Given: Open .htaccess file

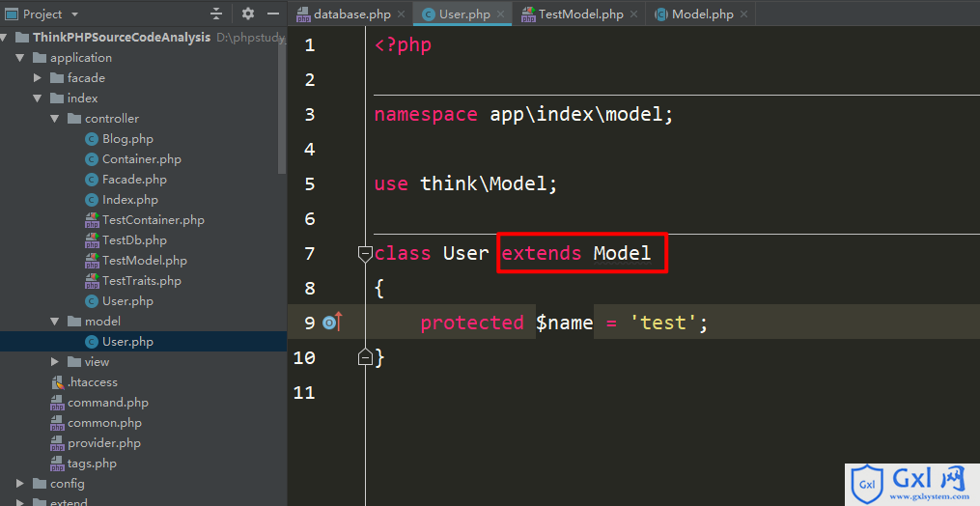Looking at the screenshot, I should [x=93, y=382].
